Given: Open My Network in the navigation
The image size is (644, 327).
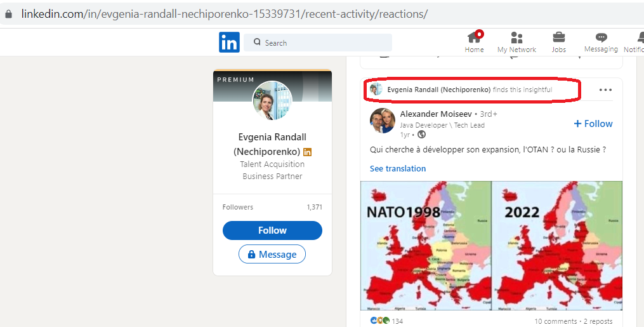Looking at the screenshot, I should pyautogui.click(x=516, y=42).
